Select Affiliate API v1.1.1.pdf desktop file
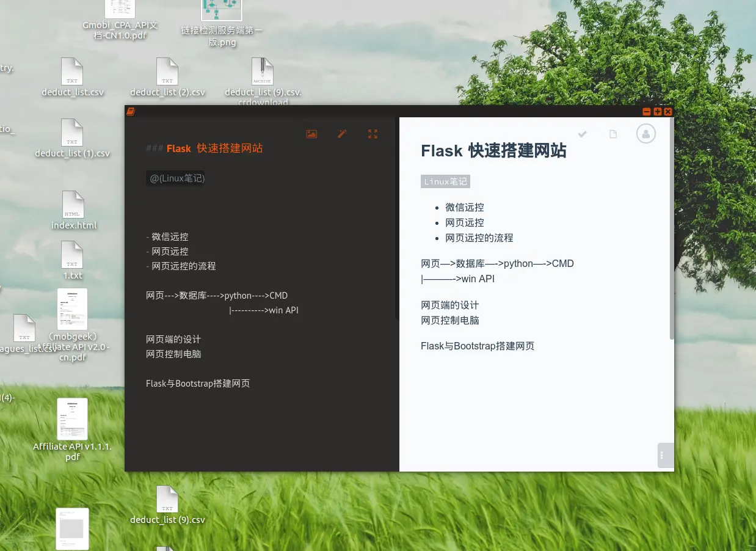 click(72, 430)
